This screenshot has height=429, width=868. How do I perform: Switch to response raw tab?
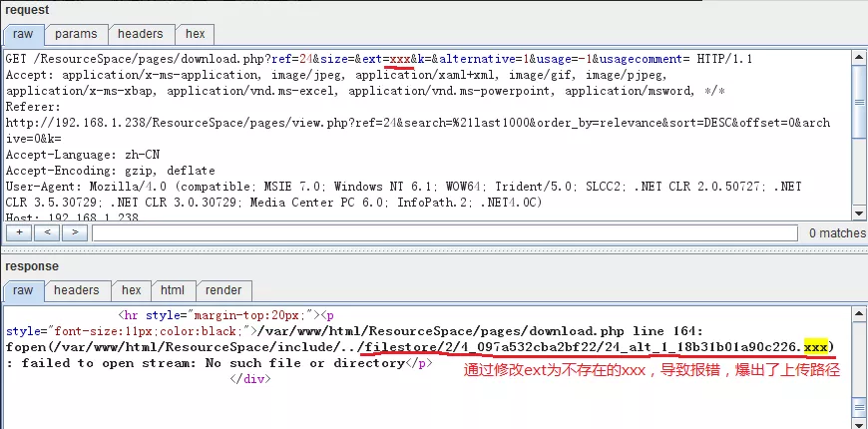pyautogui.click(x=23, y=290)
